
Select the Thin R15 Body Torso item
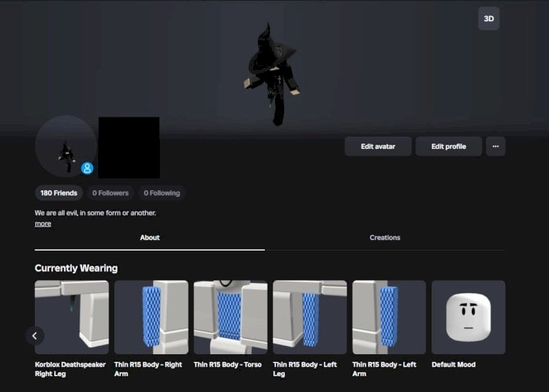231,317
